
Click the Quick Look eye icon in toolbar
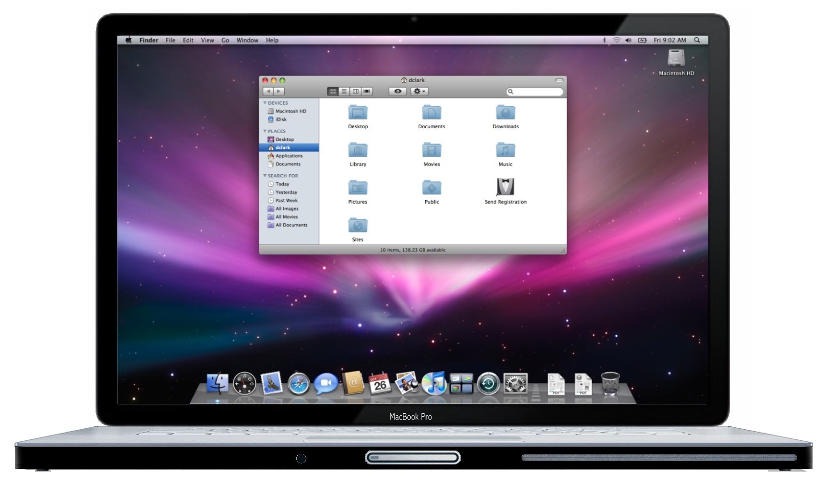399,92
